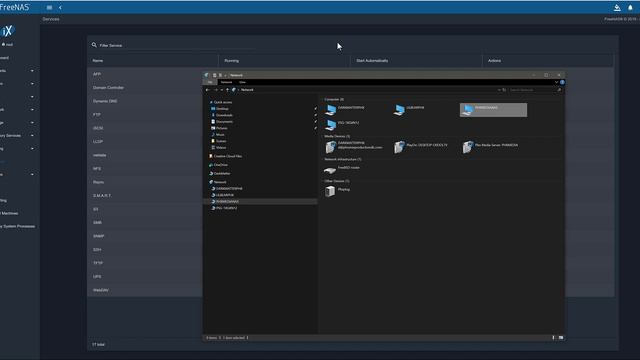Collapse the Media Devices group header
The width and height of the screenshot is (640, 360).
tap(337, 136)
